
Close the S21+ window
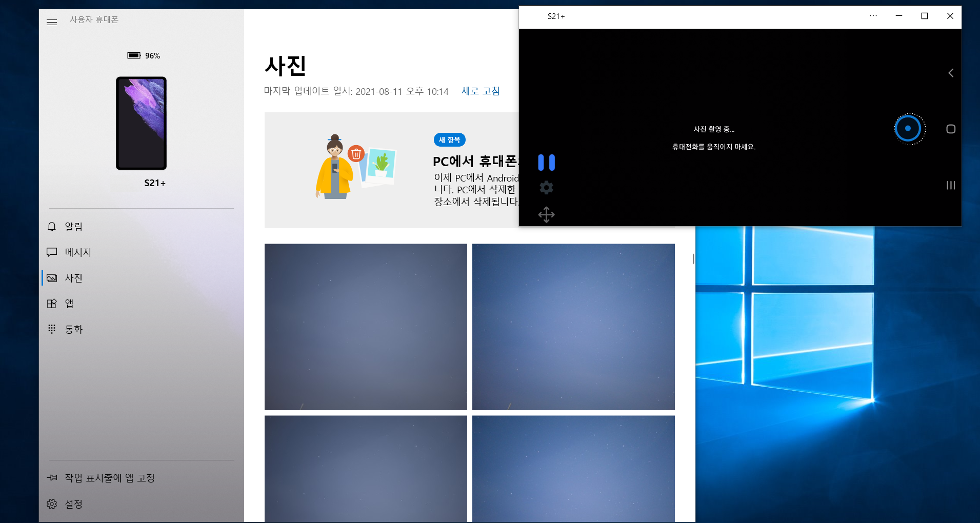950,16
